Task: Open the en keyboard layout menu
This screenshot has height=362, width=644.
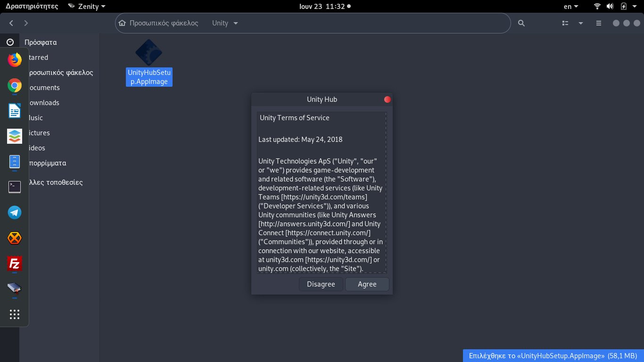Action: tap(571, 7)
